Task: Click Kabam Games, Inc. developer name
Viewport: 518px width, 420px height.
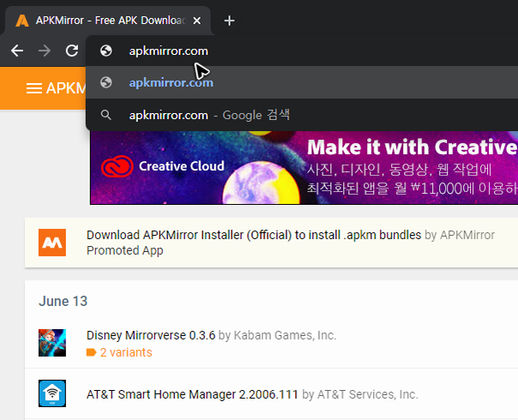Action: [x=285, y=335]
